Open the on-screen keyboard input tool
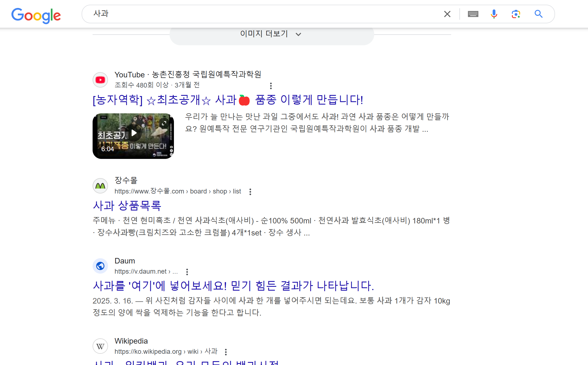 pyautogui.click(x=473, y=14)
